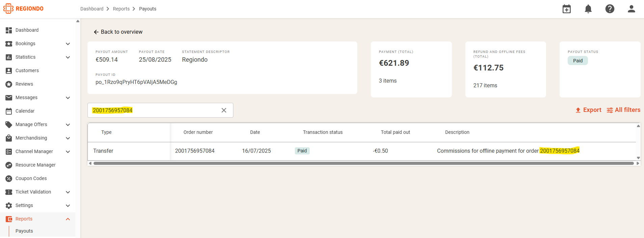Image resolution: width=644 pixels, height=238 pixels.
Task: Open the add-booking calendar icon in header
Action: coord(567,9)
